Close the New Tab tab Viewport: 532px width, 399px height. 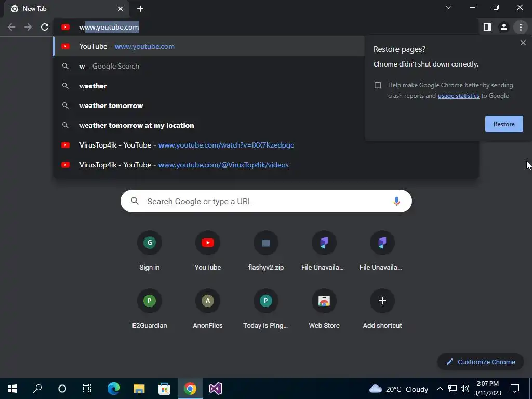click(x=121, y=9)
